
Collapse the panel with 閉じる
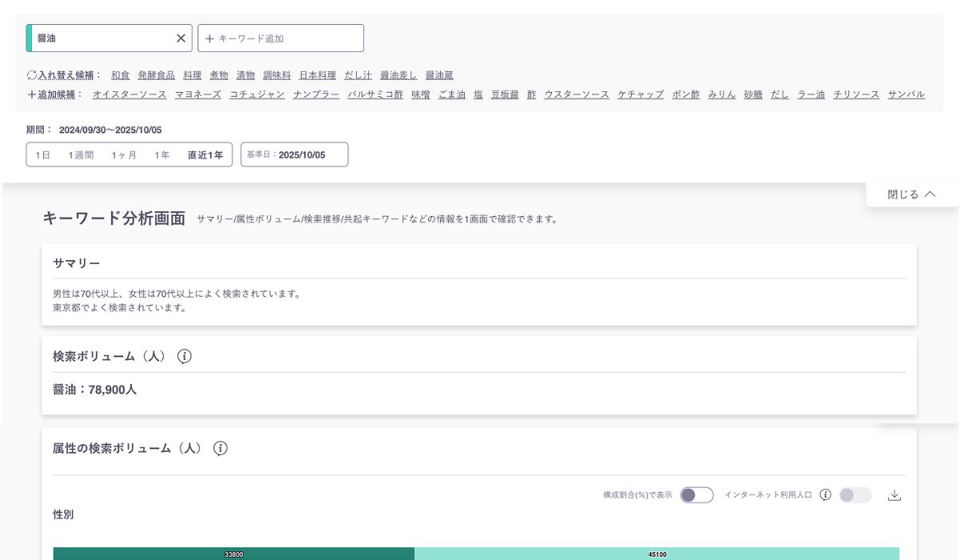pyautogui.click(x=910, y=194)
